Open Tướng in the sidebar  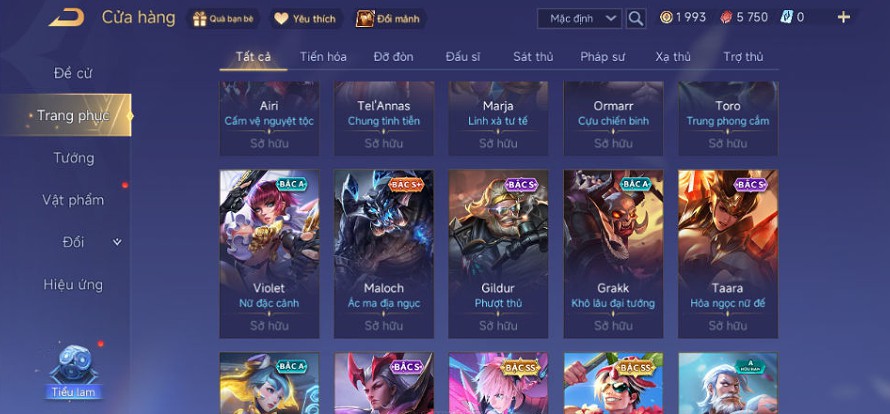tap(74, 158)
